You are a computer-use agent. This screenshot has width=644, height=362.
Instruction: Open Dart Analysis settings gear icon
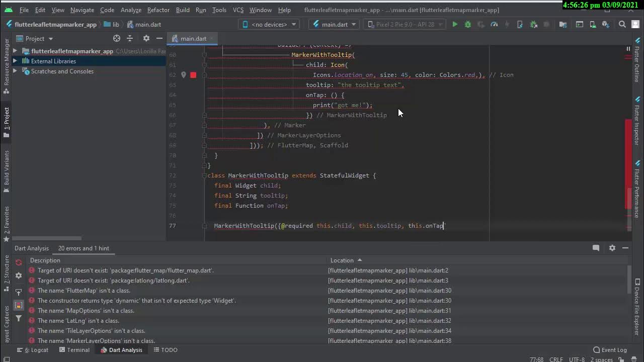(19, 276)
